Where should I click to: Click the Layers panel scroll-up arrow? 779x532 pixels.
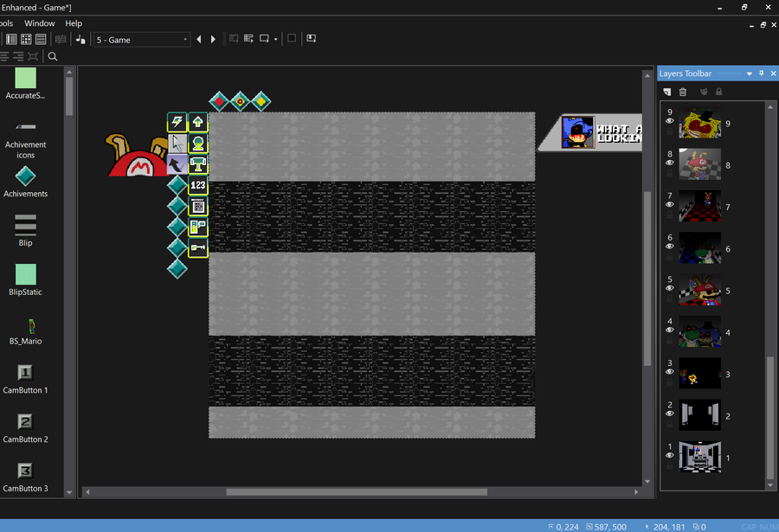(770, 106)
